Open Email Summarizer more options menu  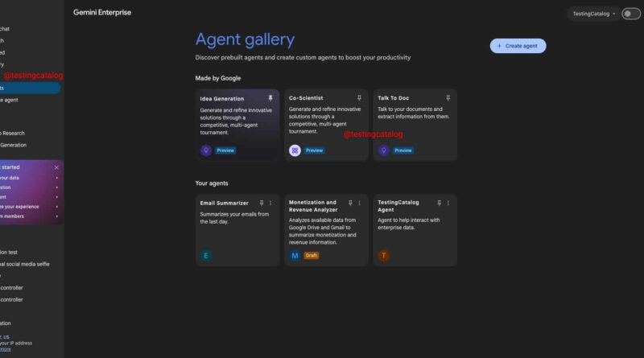(x=270, y=203)
